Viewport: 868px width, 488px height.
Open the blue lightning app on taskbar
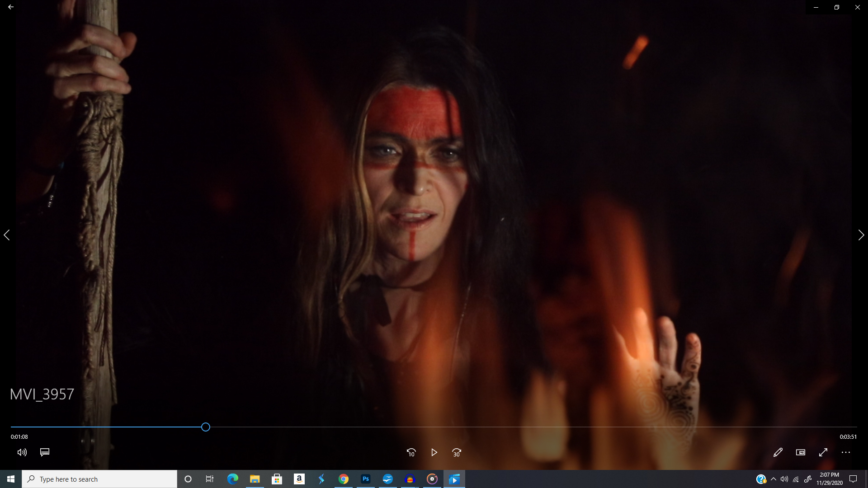tap(321, 479)
